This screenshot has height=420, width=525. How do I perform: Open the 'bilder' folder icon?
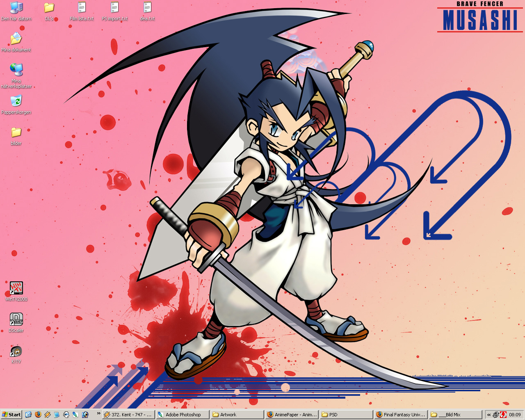click(x=16, y=136)
